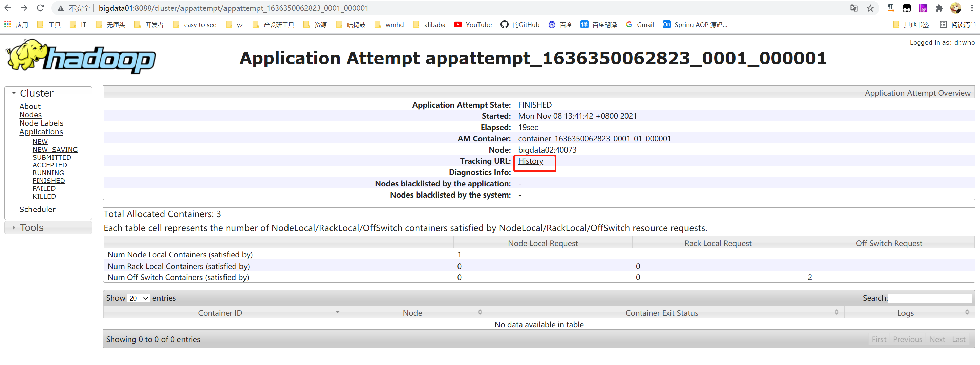The image size is (980, 365).
Task: Collapse the Cluster sidebar section
Action: [x=48, y=93]
